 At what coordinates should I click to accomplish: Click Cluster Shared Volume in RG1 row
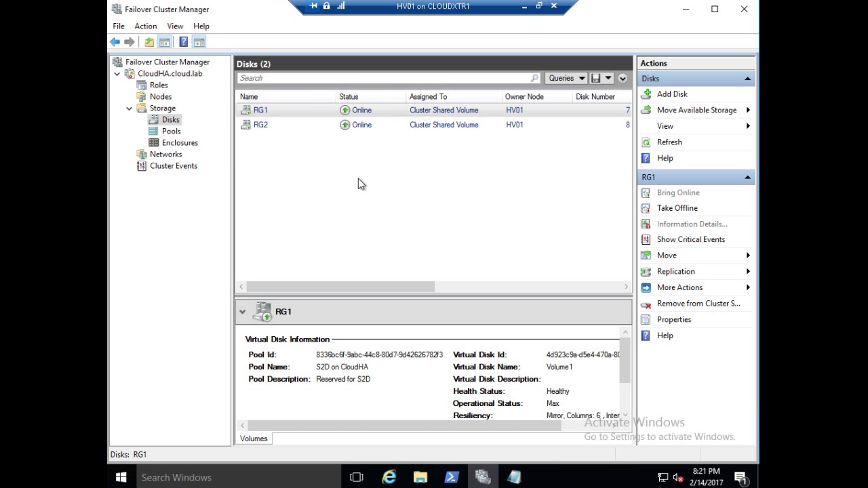(444, 110)
